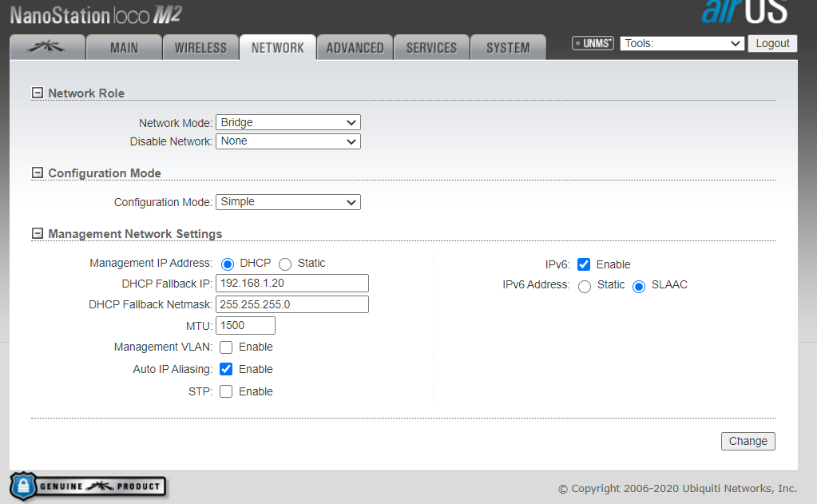Go to the System tab

508,48
